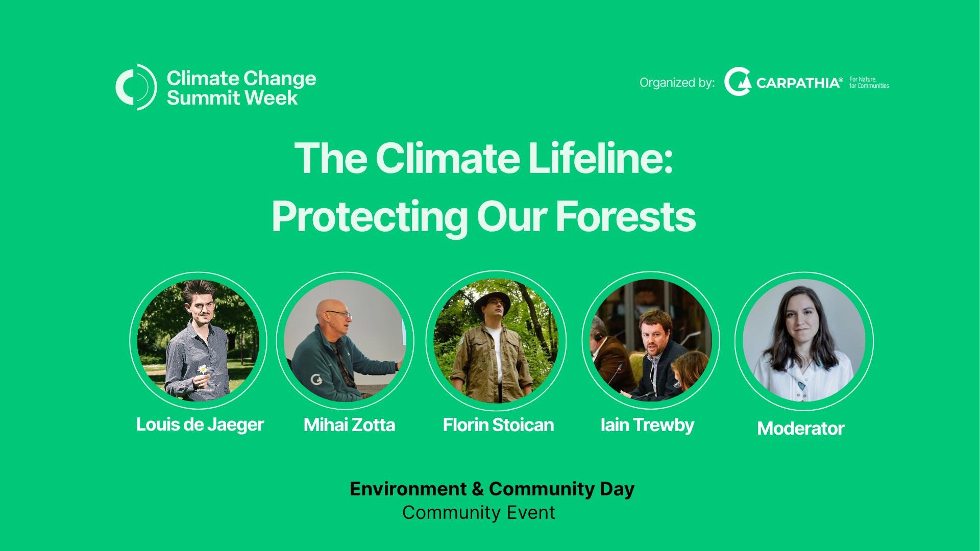Click the Climate Change Summit Week circular logo
The image size is (980, 551).
[136, 87]
